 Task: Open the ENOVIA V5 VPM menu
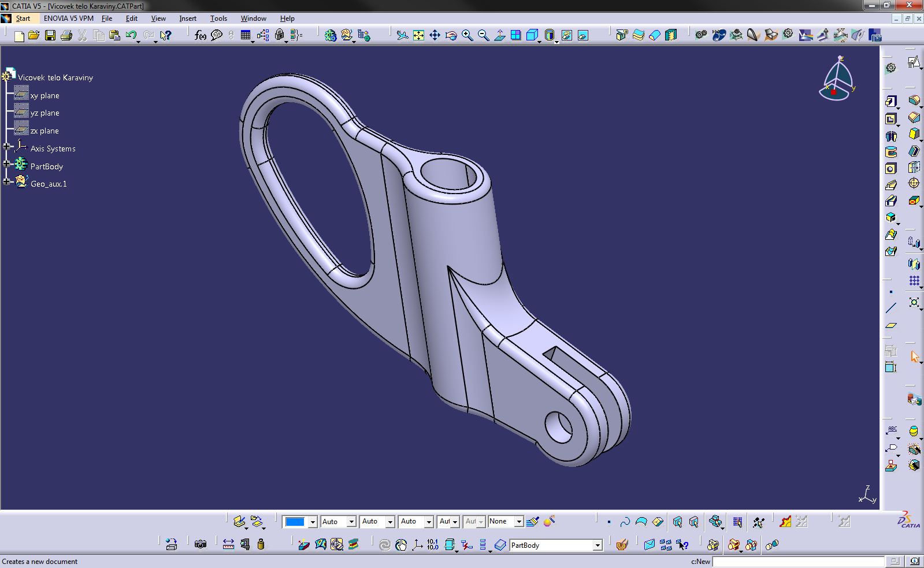tap(69, 18)
